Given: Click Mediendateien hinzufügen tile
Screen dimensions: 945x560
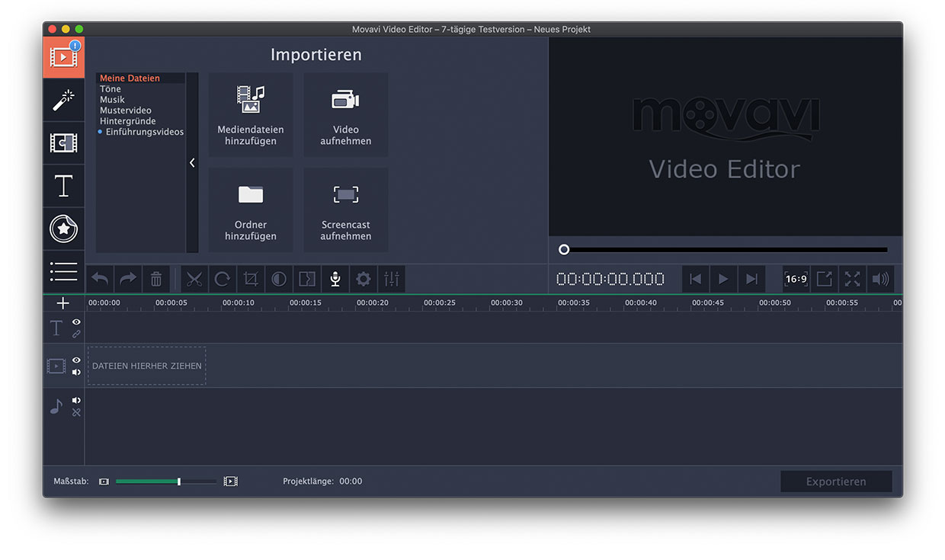Looking at the screenshot, I should click(x=251, y=115).
